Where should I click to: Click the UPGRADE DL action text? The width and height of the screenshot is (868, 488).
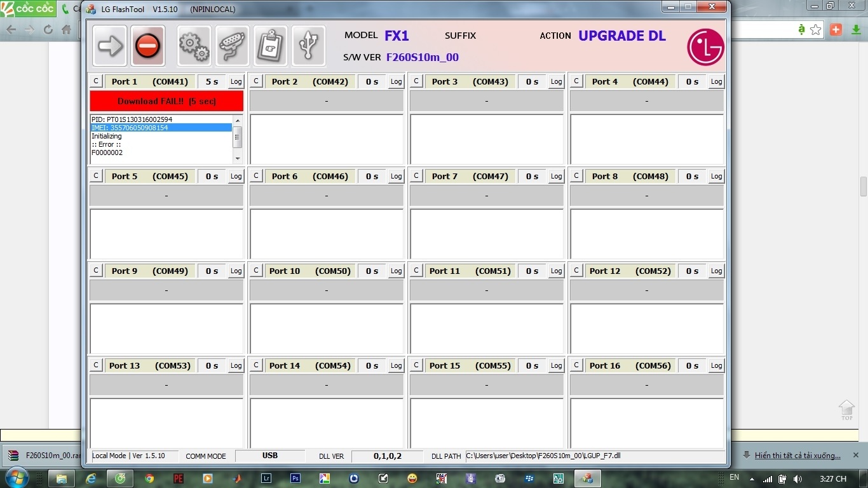(622, 36)
